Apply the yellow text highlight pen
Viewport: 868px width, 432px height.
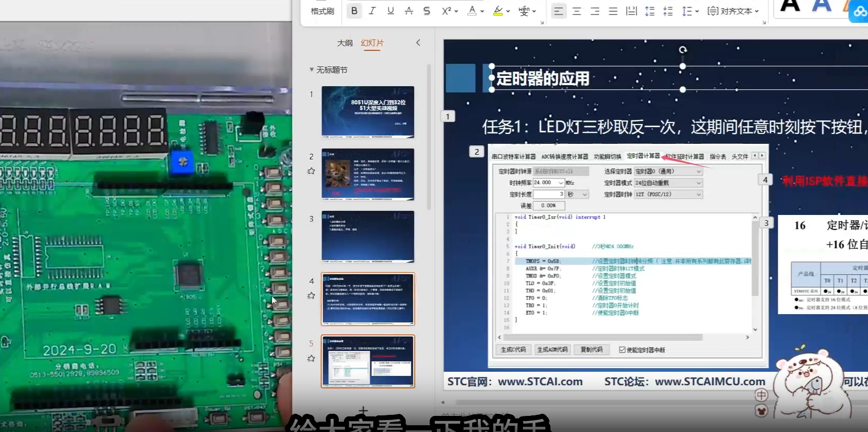pos(498,11)
